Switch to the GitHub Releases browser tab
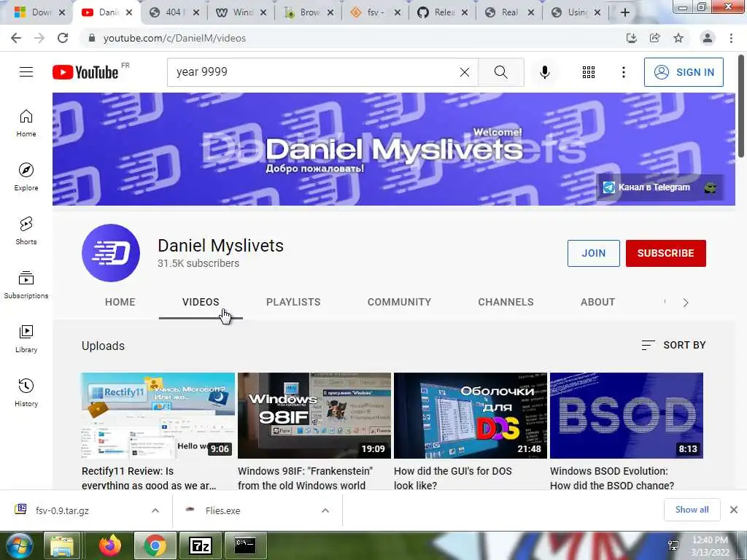Image resolution: width=747 pixels, height=560 pixels. [443, 12]
